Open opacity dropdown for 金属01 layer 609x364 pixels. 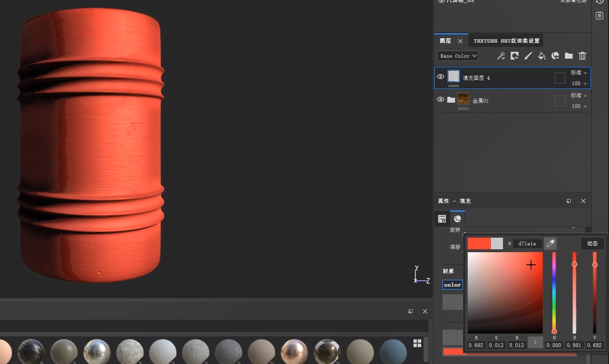coord(579,106)
